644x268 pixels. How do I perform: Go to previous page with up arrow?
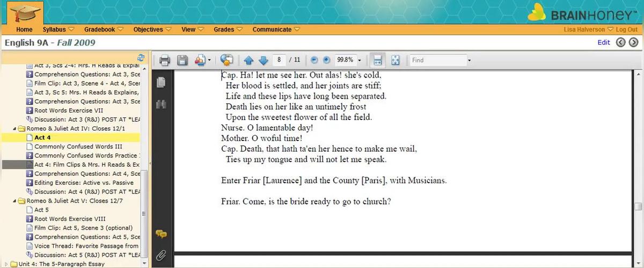click(248, 60)
